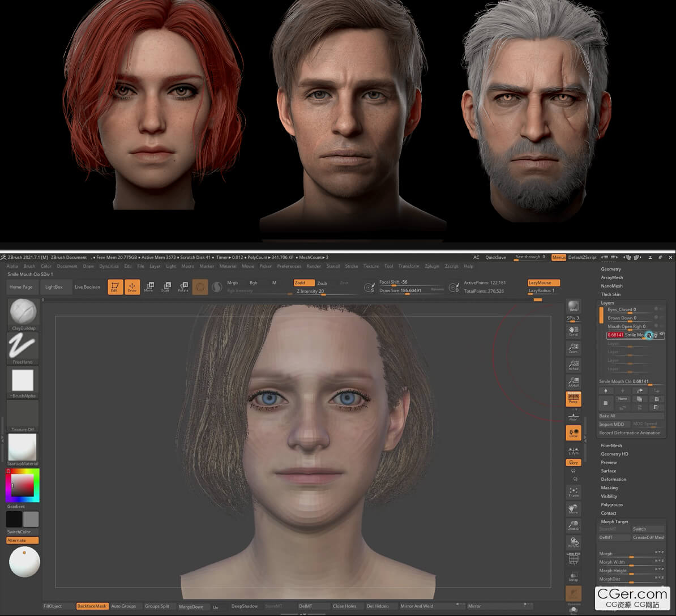The height and width of the screenshot is (616, 676).
Task: Expand the FiberMesh subpalette
Action: tap(611, 446)
